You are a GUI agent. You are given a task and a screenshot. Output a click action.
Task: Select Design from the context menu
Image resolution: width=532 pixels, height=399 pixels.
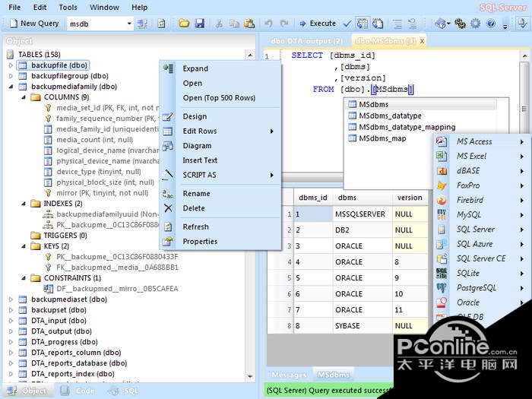(195, 116)
